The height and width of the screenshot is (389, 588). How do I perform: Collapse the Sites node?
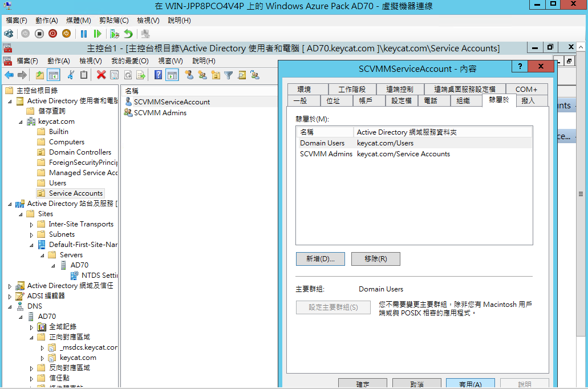pyautogui.click(x=21, y=214)
